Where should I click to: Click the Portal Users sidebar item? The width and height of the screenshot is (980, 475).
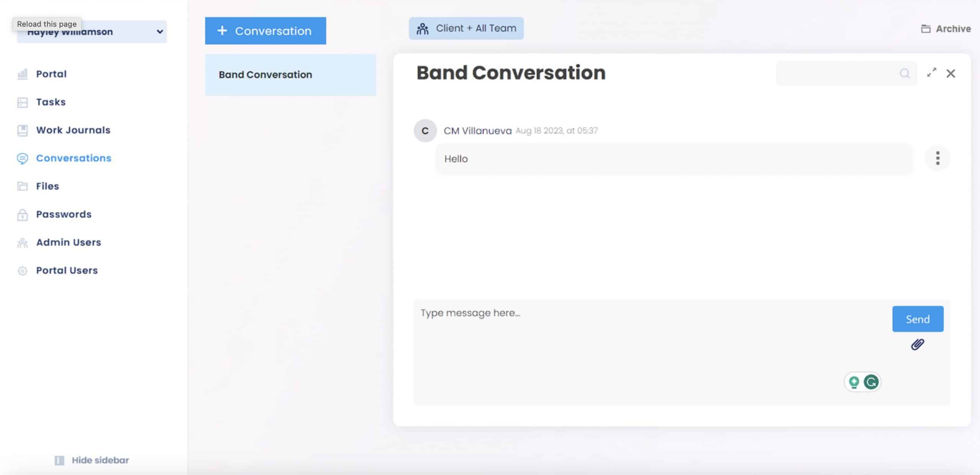(67, 270)
